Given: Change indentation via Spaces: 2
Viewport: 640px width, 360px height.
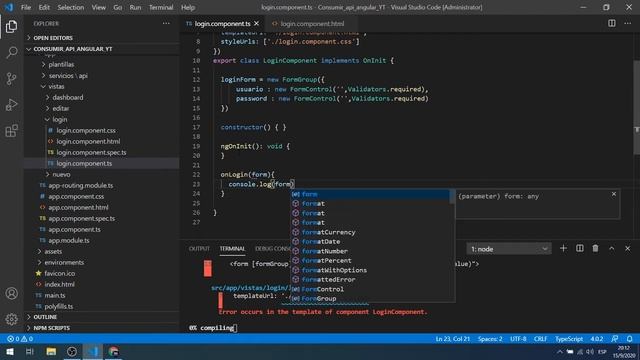Looking at the screenshot, I should coord(490,339).
